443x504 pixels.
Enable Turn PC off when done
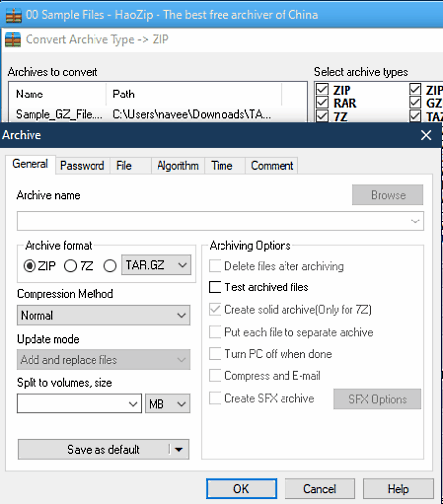point(215,354)
